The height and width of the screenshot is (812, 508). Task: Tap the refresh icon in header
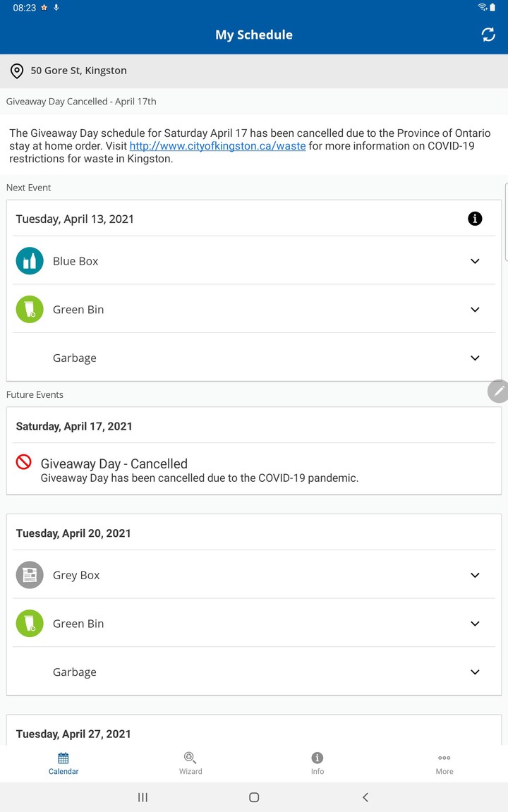[x=488, y=35]
